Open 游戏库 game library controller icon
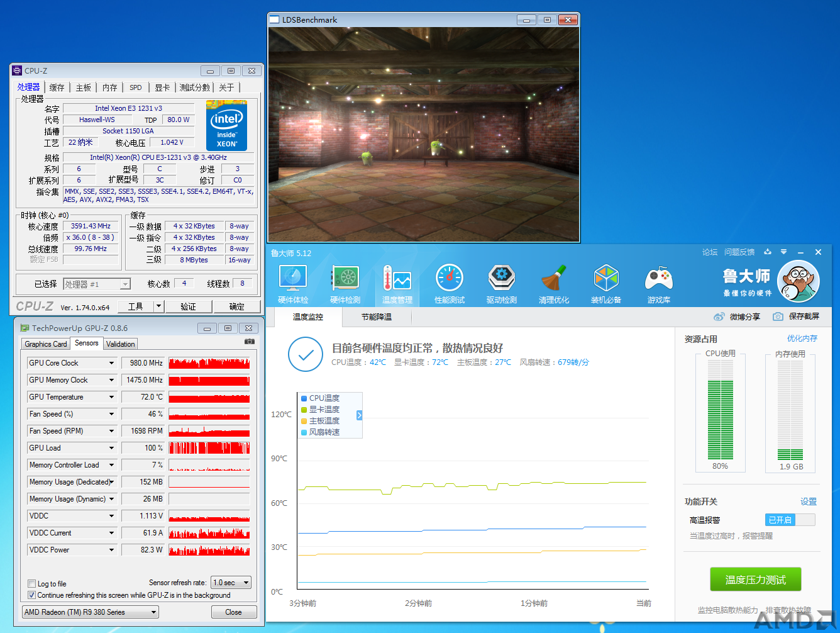The width and height of the screenshot is (840, 633). (658, 284)
